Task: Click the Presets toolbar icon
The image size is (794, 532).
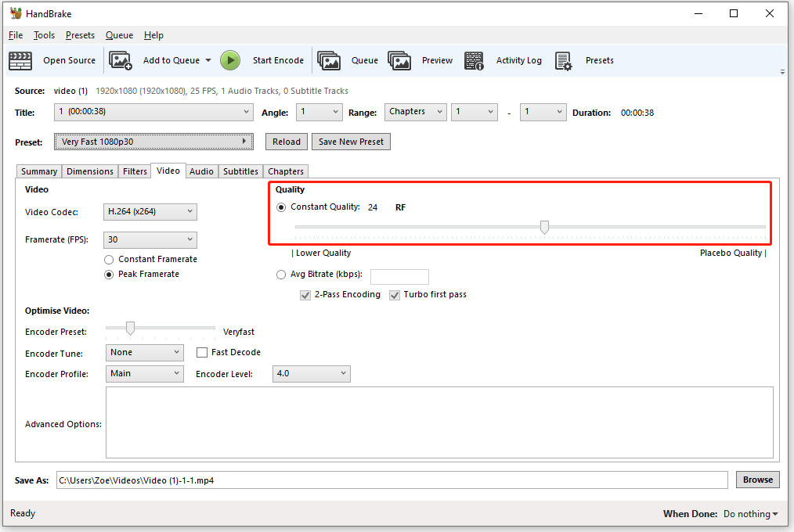Action: tap(563, 60)
